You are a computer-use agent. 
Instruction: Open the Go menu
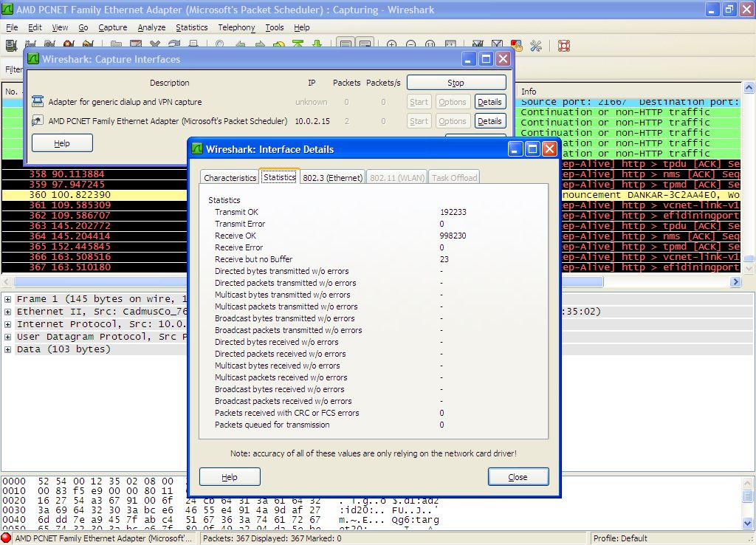(x=83, y=27)
